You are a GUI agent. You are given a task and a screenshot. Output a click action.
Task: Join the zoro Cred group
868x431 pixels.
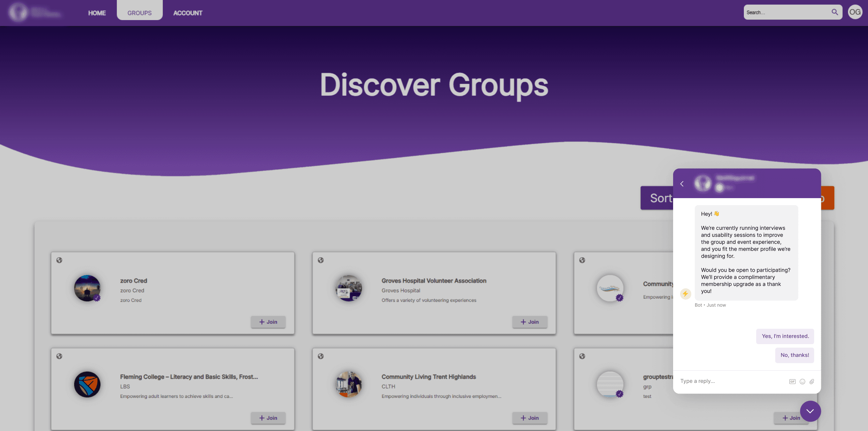coord(268,322)
